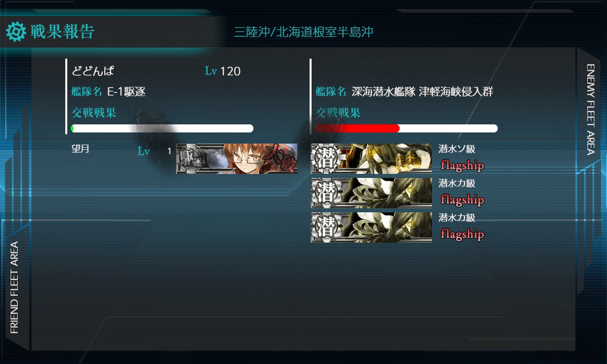Screen dimensions: 607x364
Task: Click the flagship label under 潜水ソ級
Action: [462, 165]
